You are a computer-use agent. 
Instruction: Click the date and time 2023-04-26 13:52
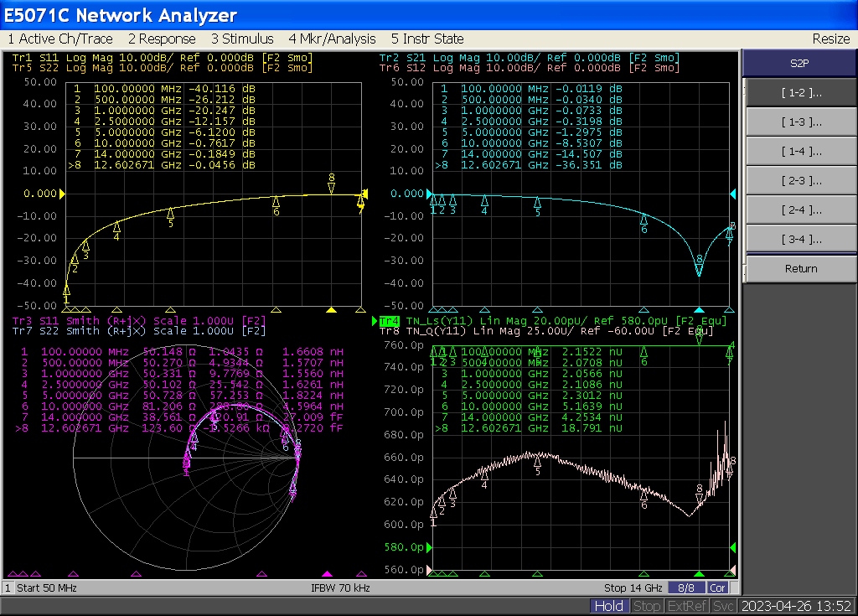(796, 606)
